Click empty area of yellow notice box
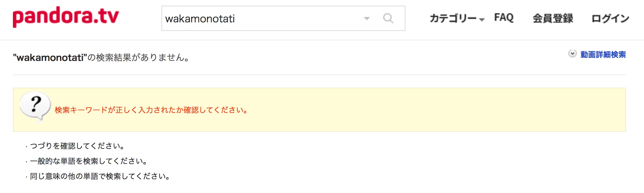644x193 pixels. (x=436, y=110)
